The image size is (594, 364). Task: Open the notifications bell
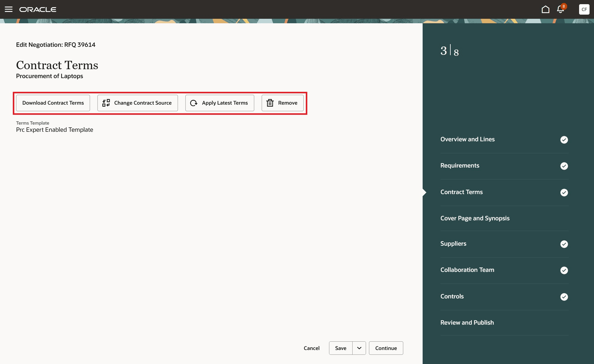point(560,9)
